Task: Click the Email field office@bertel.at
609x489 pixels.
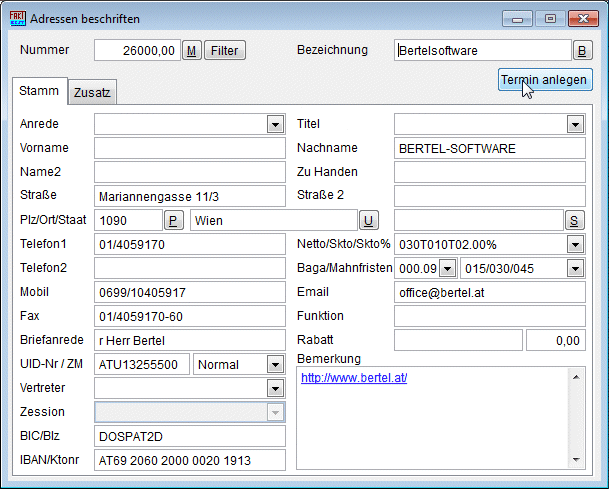Action: point(490,292)
